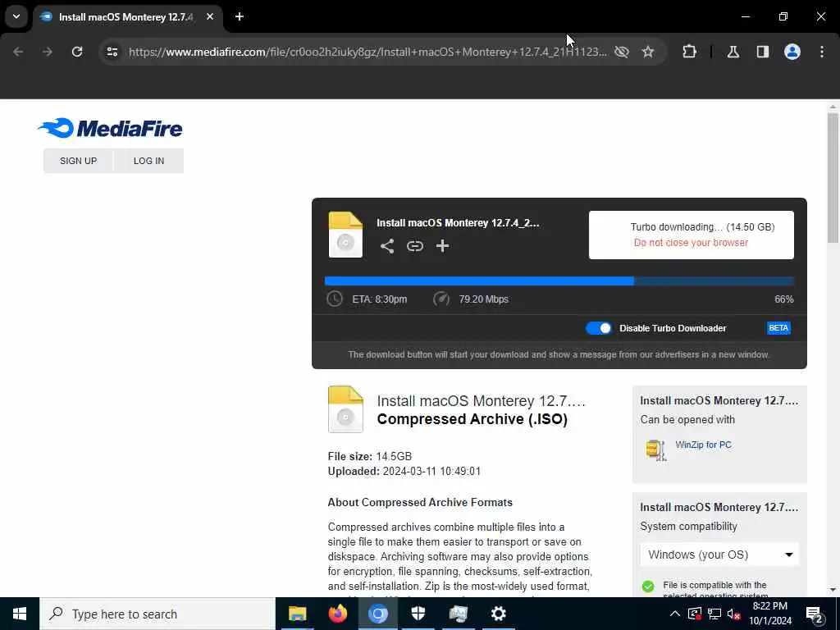840x630 pixels.
Task: Open Windows Security shield in taskbar
Action: coord(418,614)
